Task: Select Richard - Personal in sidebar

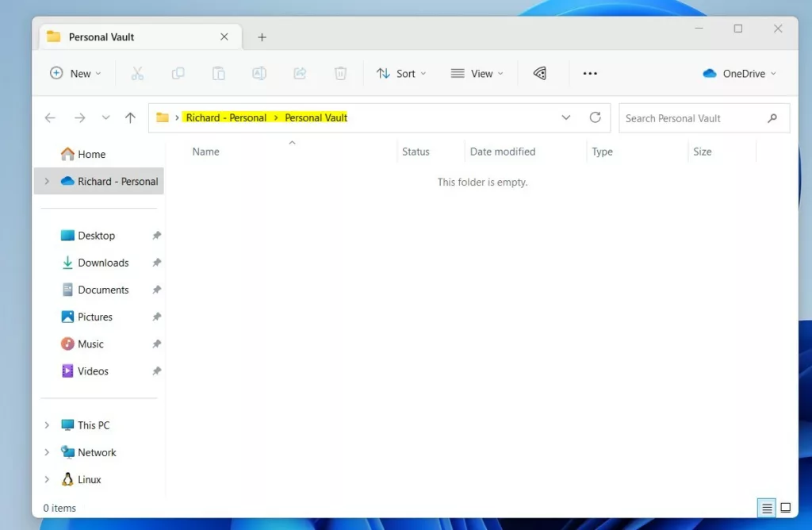Action: pyautogui.click(x=98, y=182)
